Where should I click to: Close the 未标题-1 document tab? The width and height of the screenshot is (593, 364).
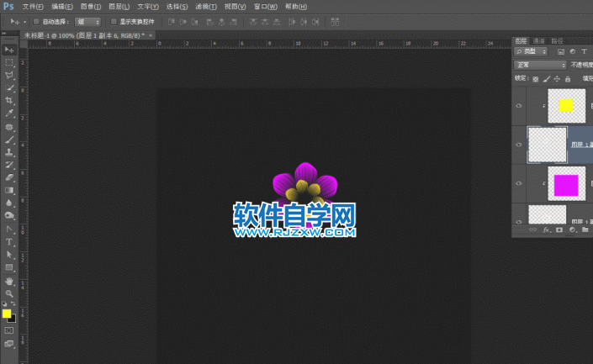151,35
